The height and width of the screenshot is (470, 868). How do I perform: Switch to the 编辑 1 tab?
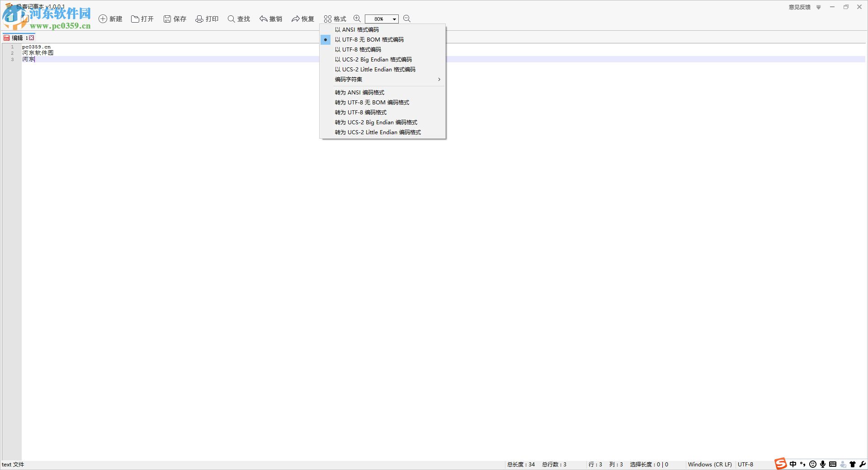(18, 38)
